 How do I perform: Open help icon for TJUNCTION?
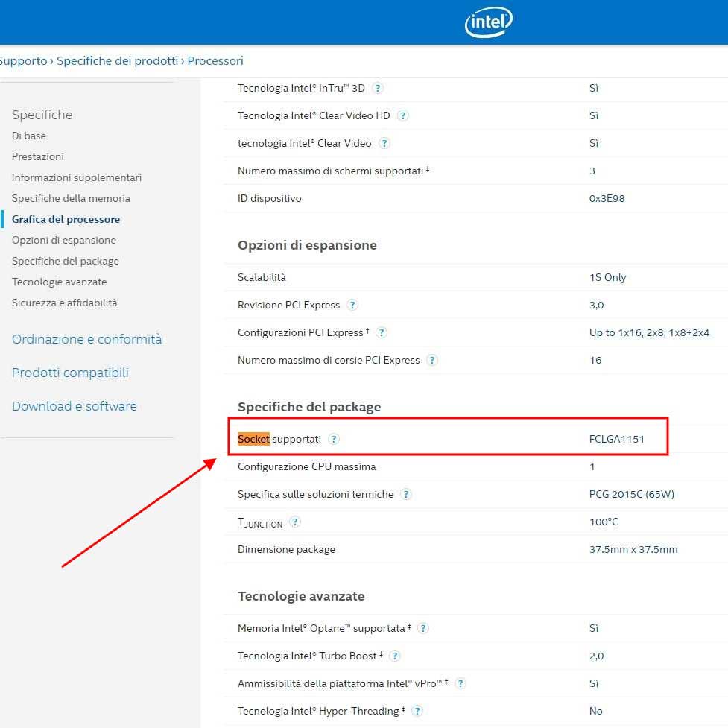(295, 522)
